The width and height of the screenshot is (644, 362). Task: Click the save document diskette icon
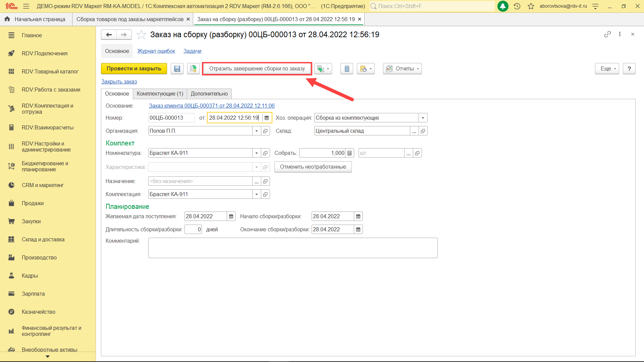pos(177,69)
